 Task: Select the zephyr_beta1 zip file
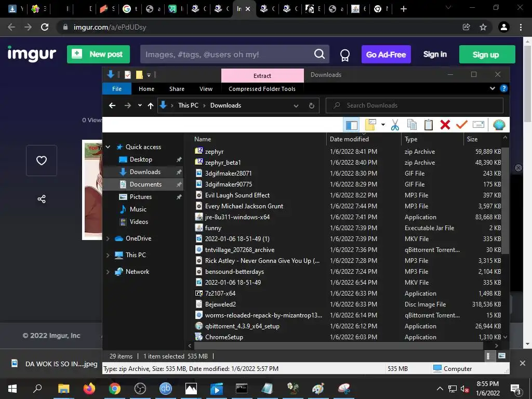(x=222, y=163)
